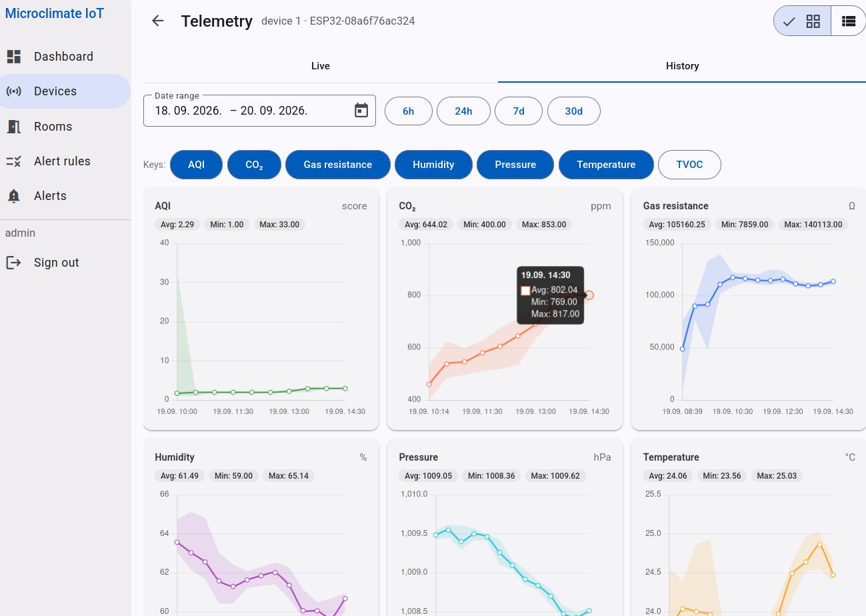Toggle the Humidity key chip
866x616 pixels.
coord(433,165)
